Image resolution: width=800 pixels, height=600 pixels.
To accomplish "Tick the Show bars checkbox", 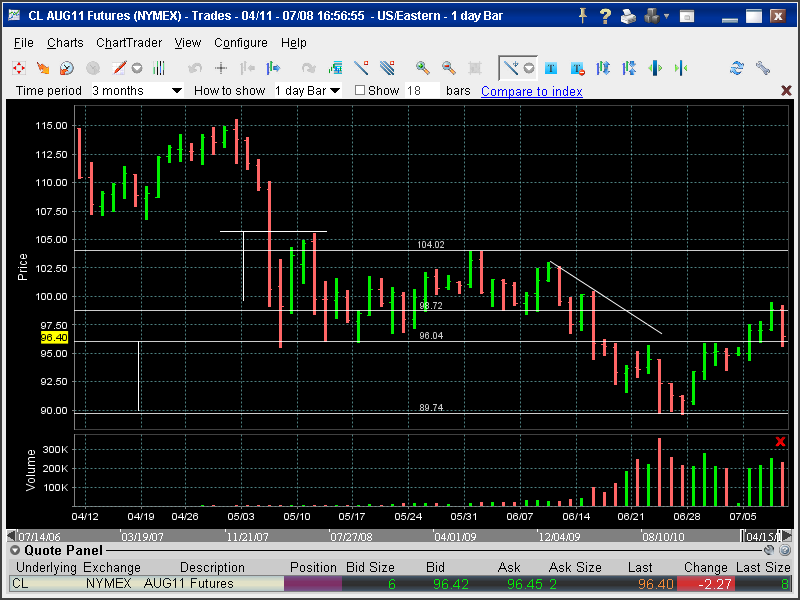I will point(360,90).
